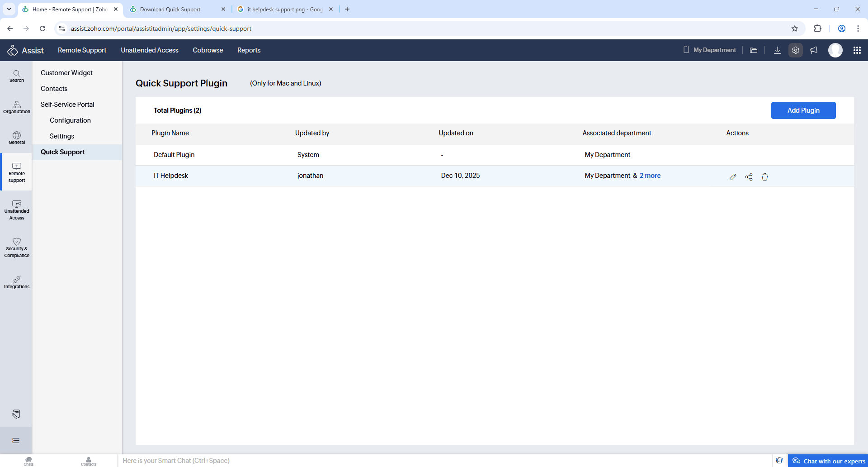This screenshot has width=868, height=467.
Task: Open the settings gear in top bar
Action: click(x=795, y=50)
